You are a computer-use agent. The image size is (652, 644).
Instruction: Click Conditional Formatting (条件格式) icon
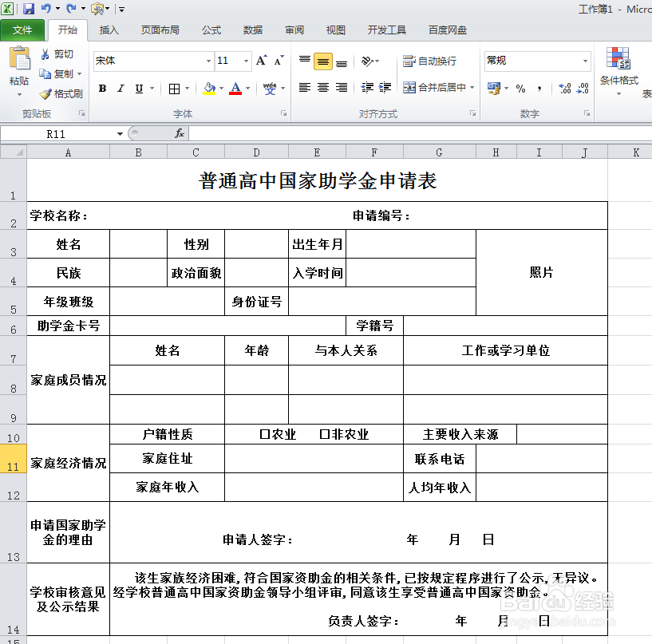(x=618, y=58)
